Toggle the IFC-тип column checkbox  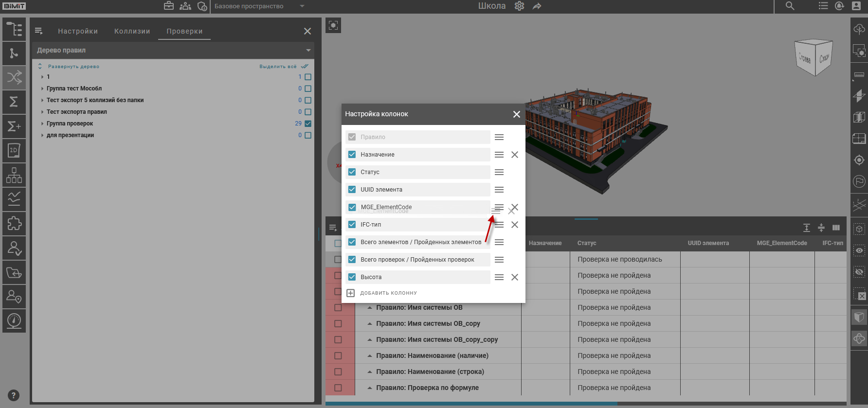(x=352, y=225)
